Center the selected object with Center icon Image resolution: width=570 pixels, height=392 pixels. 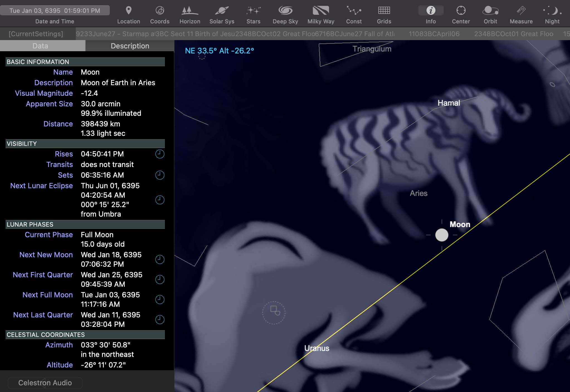pos(461,11)
